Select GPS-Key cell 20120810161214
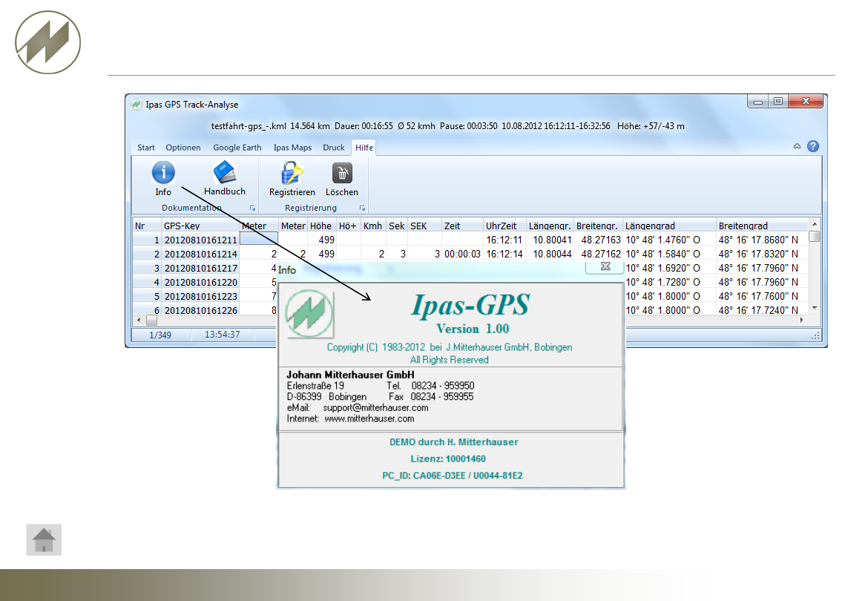The width and height of the screenshot is (868, 601). coord(200,254)
